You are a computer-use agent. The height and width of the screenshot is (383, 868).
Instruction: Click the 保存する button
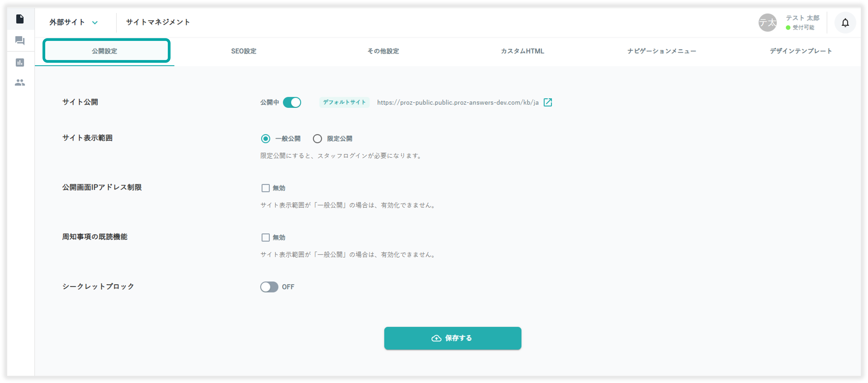[453, 338]
